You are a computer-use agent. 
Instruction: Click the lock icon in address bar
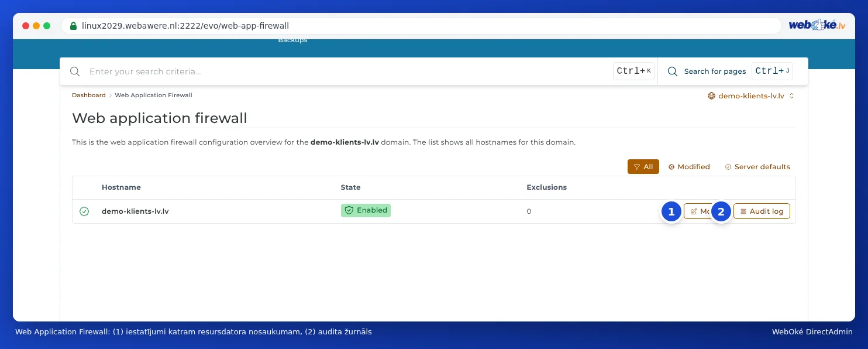pos(73,26)
